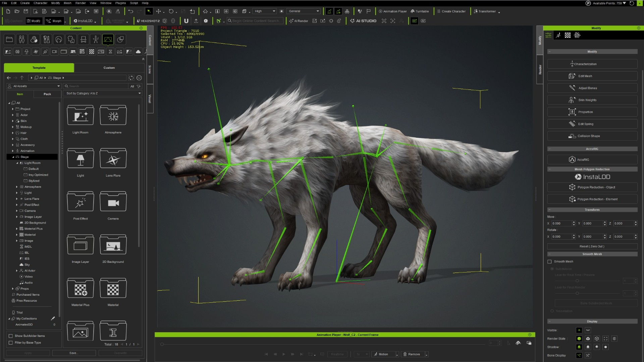Click the Stage content category icon
Viewport: 644px width, 362px height.
[108, 40]
